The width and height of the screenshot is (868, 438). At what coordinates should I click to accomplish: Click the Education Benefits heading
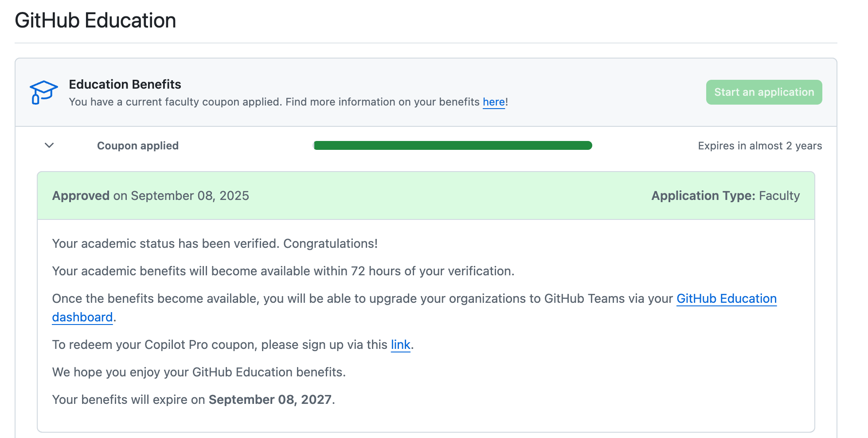(125, 84)
